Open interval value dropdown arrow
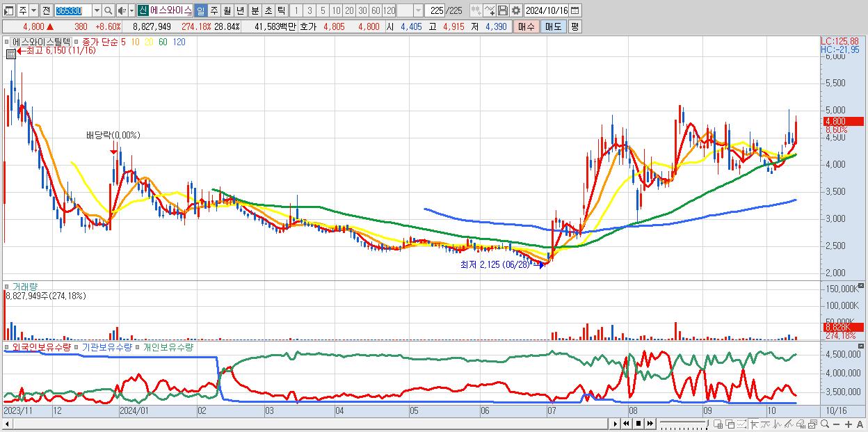The width and height of the screenshot is (868, 432). (x=418, y=10)
